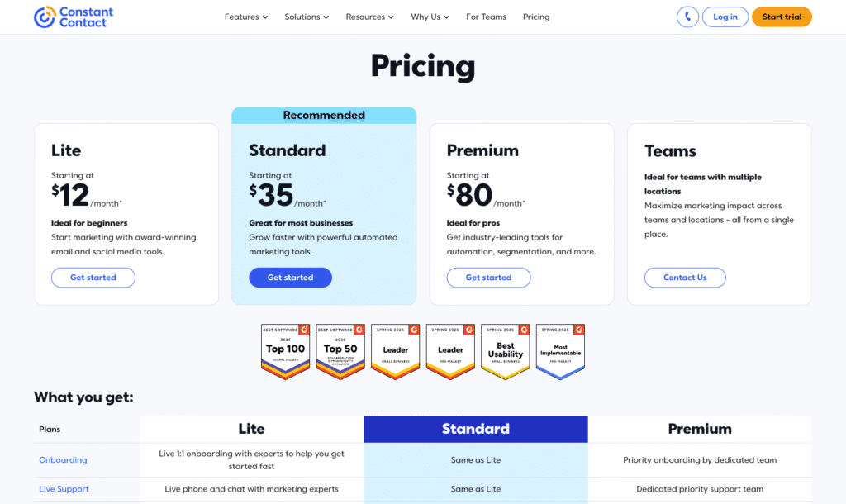Select the Leader Small Business badge
Viewport: 846px width, 504px height.
[396, 352]
